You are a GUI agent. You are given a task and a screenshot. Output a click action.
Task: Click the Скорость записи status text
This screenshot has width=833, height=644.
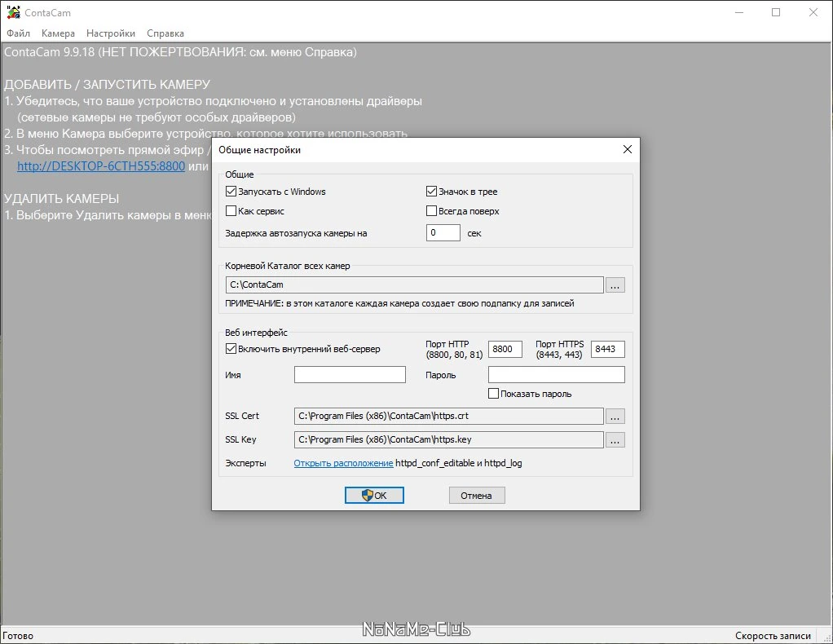coord(773,636)
